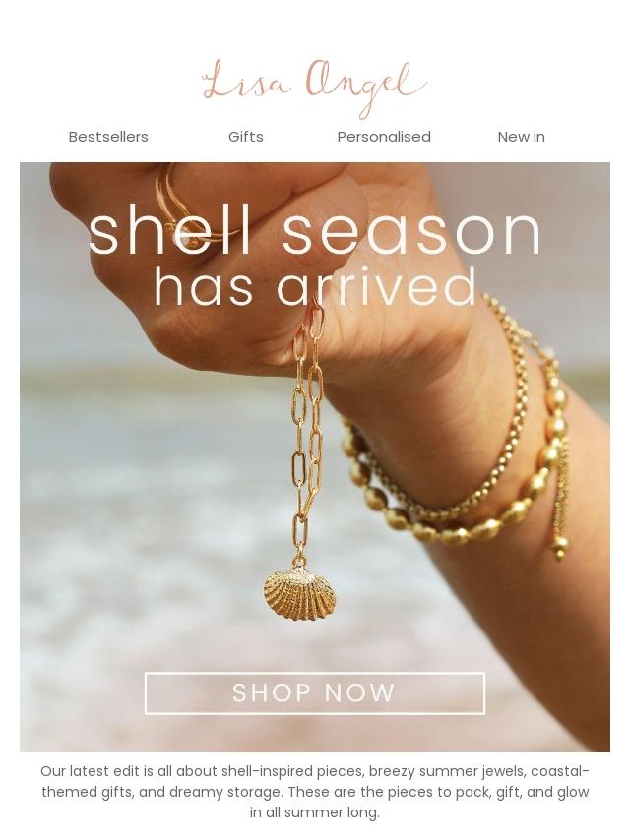Open the Lisa Angel logo link
This screenshot has height=840, width=630.
point(315,88)
